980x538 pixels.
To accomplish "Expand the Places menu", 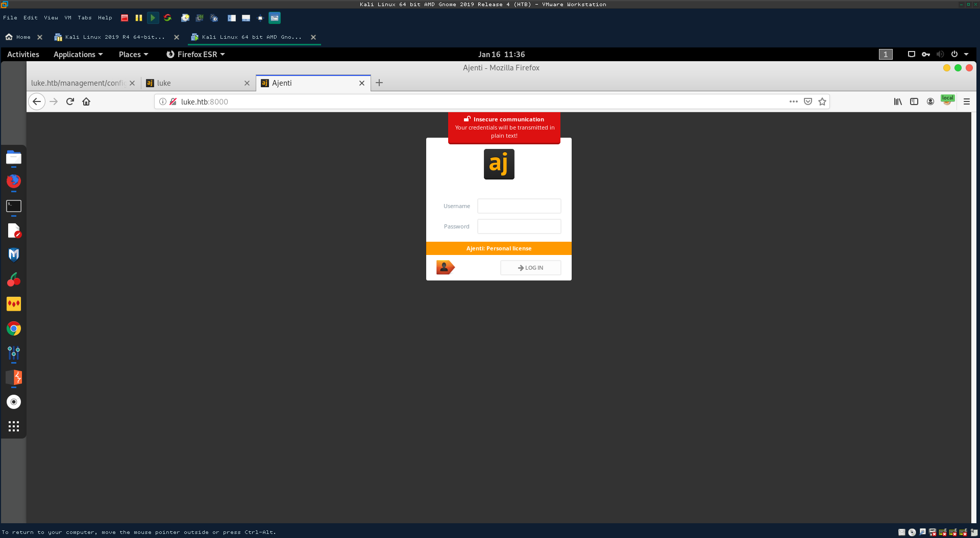I will [x=133, y=55].
